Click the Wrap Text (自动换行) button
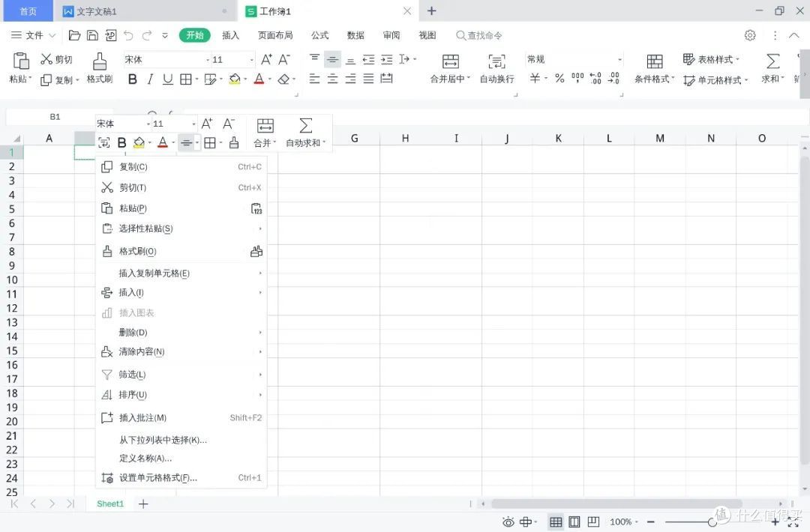Screen dimensions: 810x532 click(x=497, y=68)
